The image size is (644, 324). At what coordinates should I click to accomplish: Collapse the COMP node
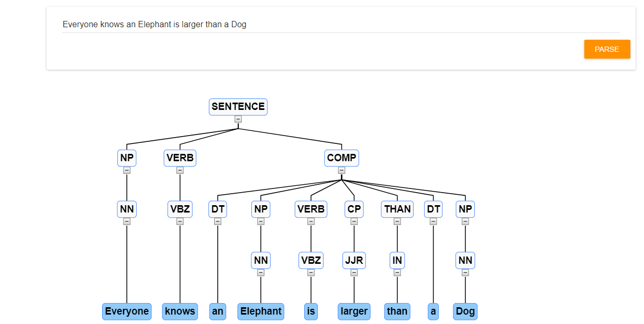pyautogui.click(x=341, y=170)
